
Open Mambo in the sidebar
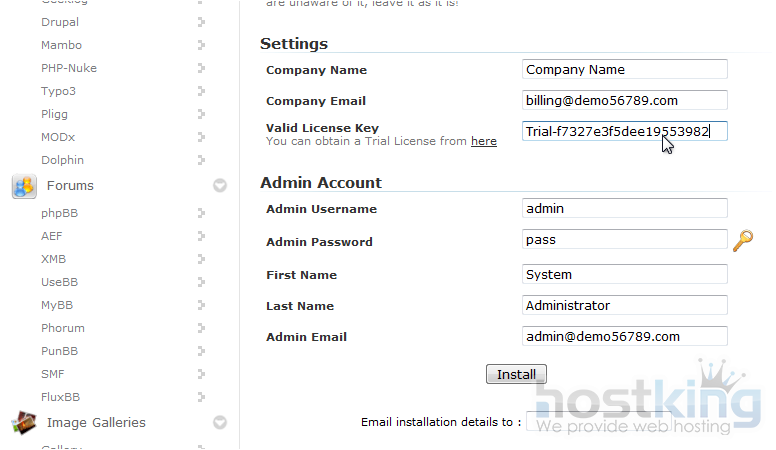[61, 45]
